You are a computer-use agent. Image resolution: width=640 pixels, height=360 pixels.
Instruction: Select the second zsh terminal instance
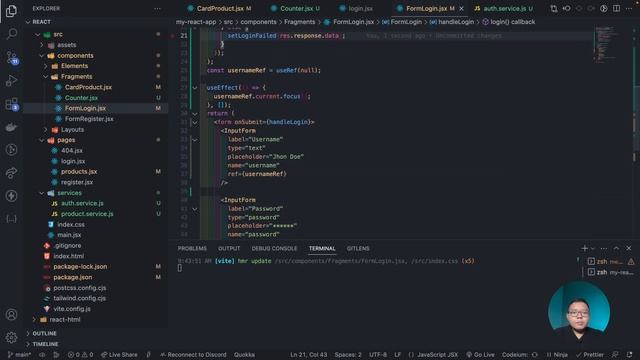click(610, 272)
